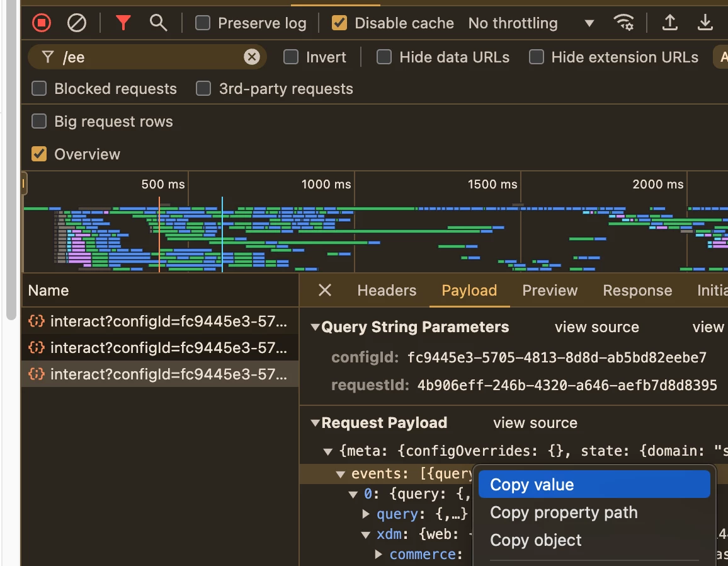Click the 2000 ms timeline marker

(658, 184)
